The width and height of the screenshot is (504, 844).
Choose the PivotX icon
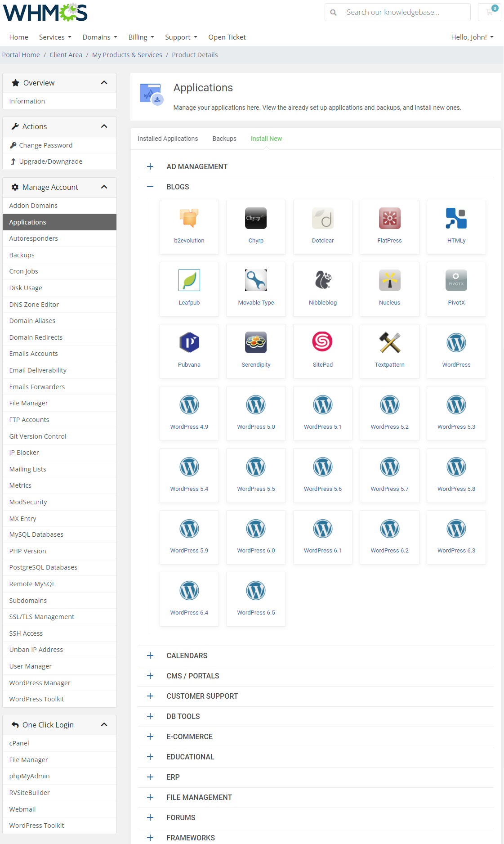point(456,280)
